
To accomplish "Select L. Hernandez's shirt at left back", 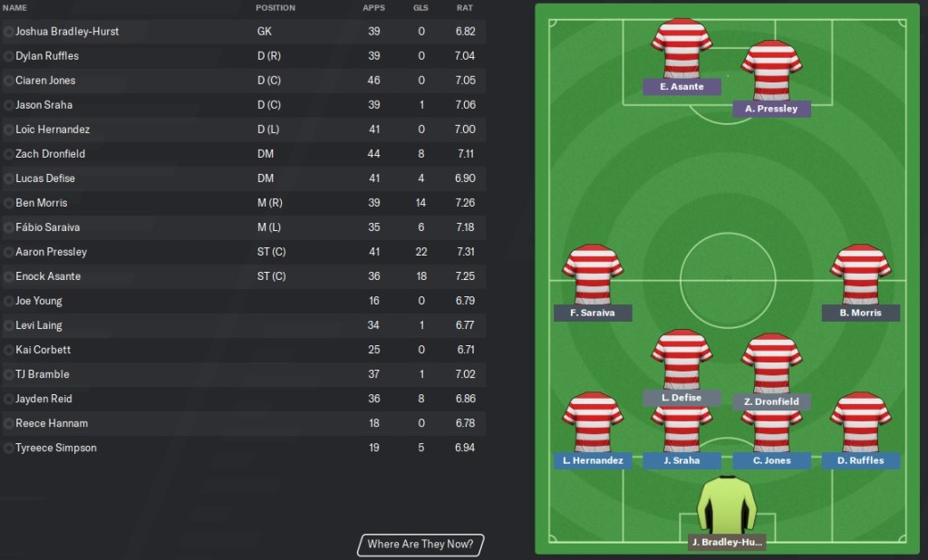I will point(593,422).
